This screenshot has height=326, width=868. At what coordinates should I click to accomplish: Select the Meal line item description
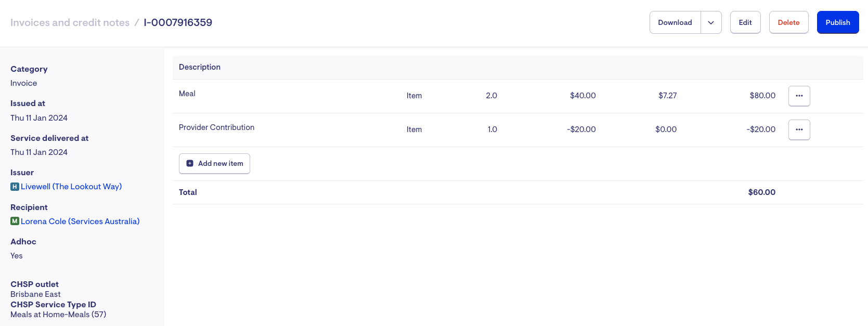click(187, 94)
